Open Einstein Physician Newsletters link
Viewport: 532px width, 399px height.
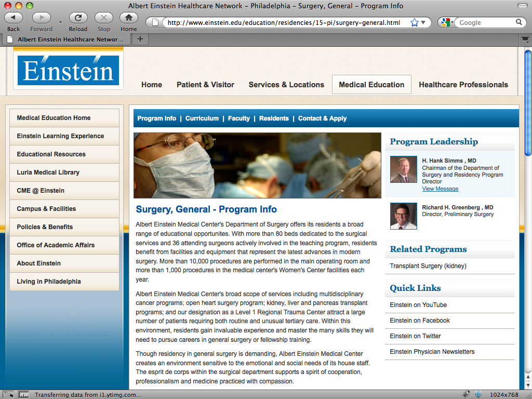[x=432, y=352]
